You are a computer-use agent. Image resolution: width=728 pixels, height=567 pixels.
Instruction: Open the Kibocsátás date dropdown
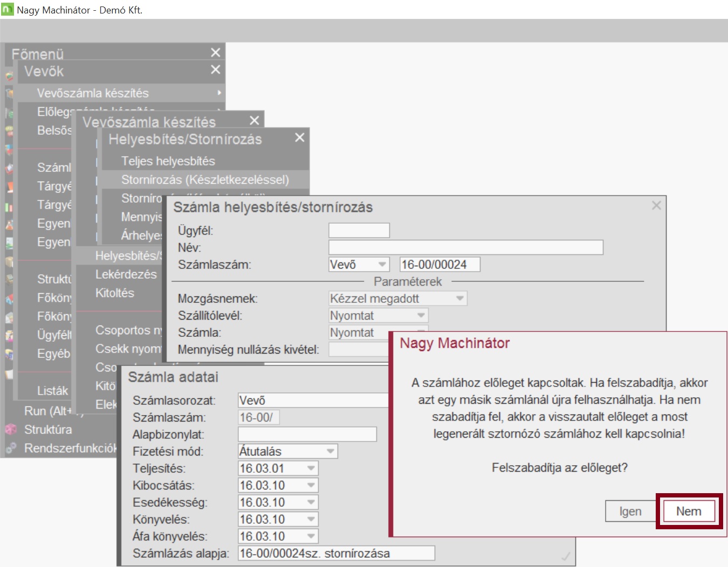tap(311, 485)
